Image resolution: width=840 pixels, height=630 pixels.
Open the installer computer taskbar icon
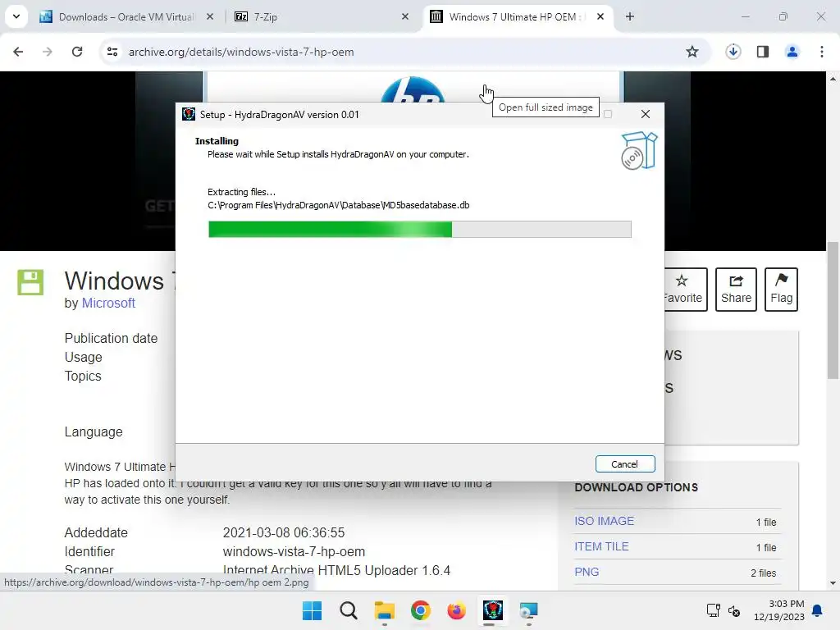point(528,610)
